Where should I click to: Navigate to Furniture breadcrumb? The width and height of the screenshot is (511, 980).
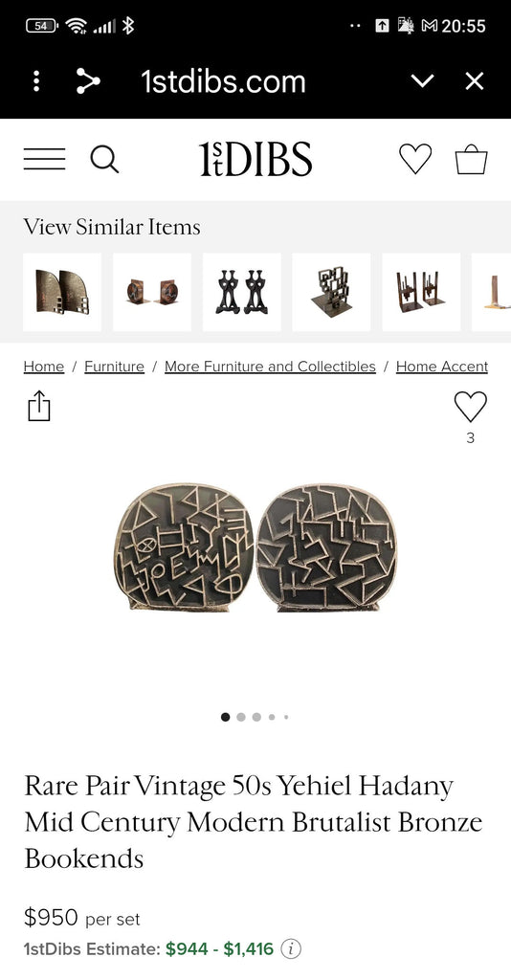point(114,367)
